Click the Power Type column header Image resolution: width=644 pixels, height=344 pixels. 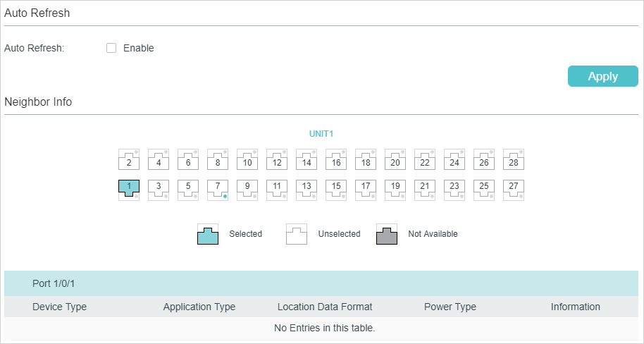450,307
